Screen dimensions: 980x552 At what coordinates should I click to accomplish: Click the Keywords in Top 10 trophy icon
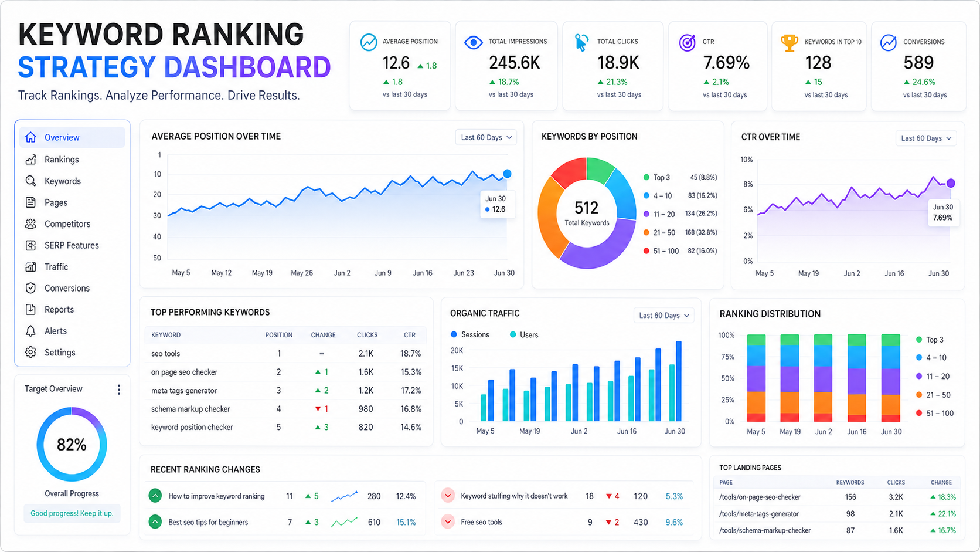pyautogui.click(x=790, y=42)
